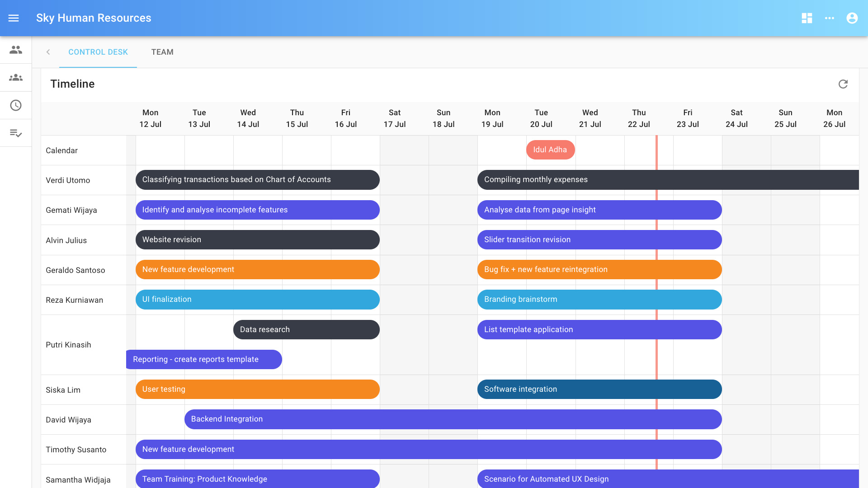Viewport: 868px width, 488px height.
Task: Select the Branding brainstorm bar for Reza Kurniawan
Action: [x=599, y=300]
